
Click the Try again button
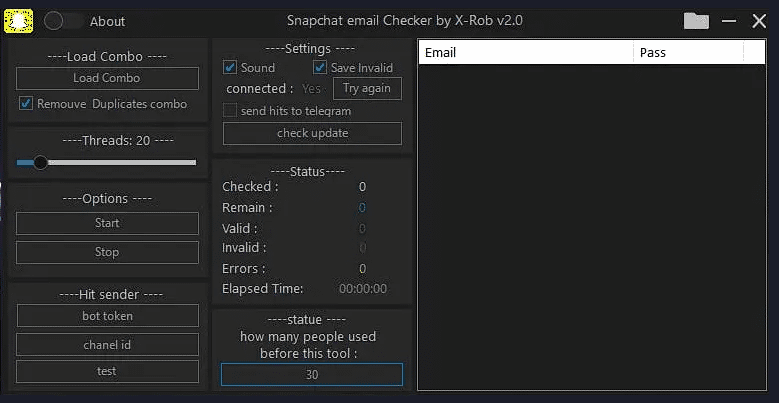tap(367, 88)
